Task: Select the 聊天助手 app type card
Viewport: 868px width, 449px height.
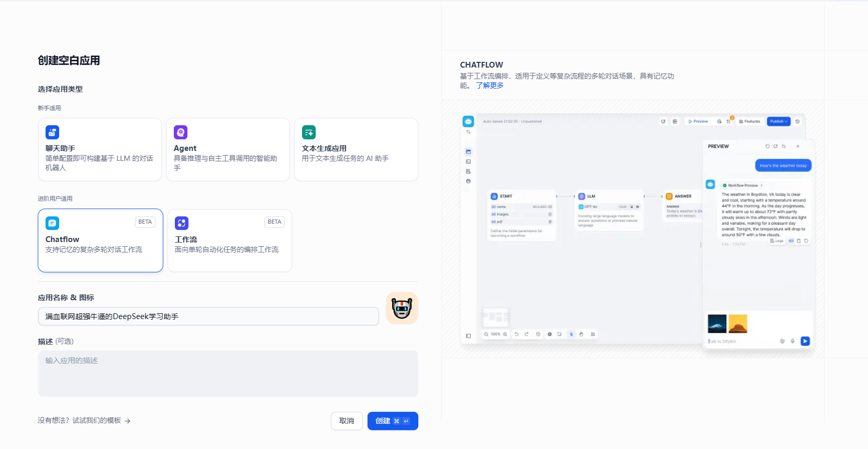Action: coord(99,150)
